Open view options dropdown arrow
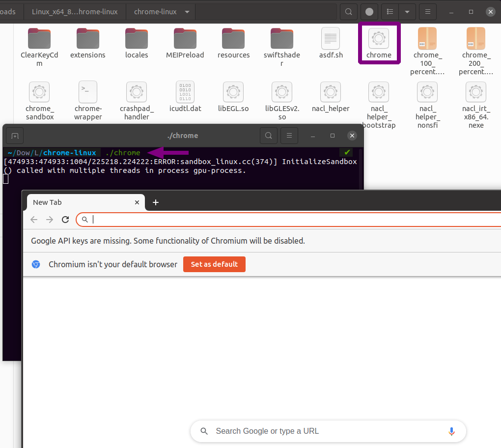Image resolution: width=501 pixels, height=448 pixels. (x=407, y=12)
